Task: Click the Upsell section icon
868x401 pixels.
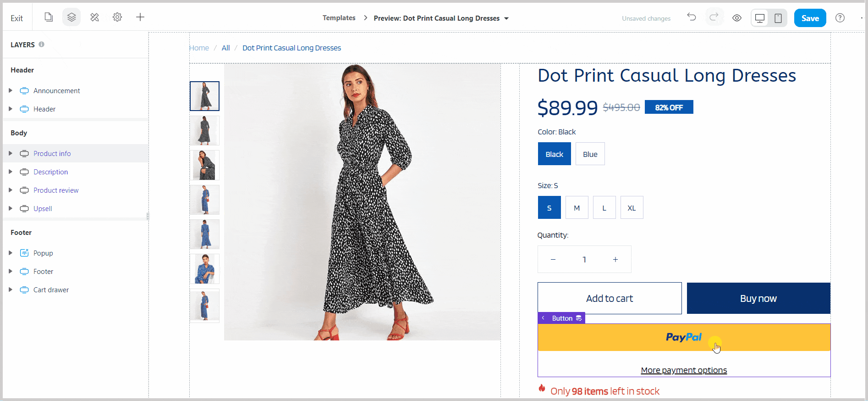Action: [24, 209]
